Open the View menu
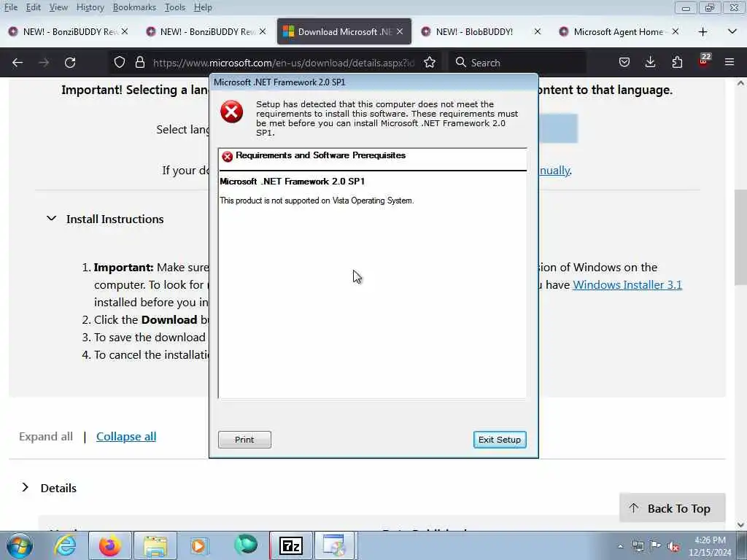 58,7
